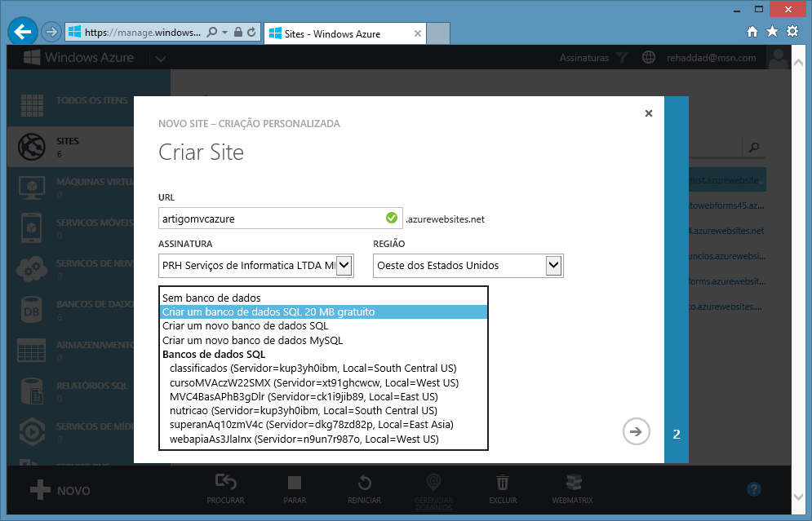This screenshot has width=812, height=521.
Task: Click the browser address bar URL
Action: (x=143, y=32)
